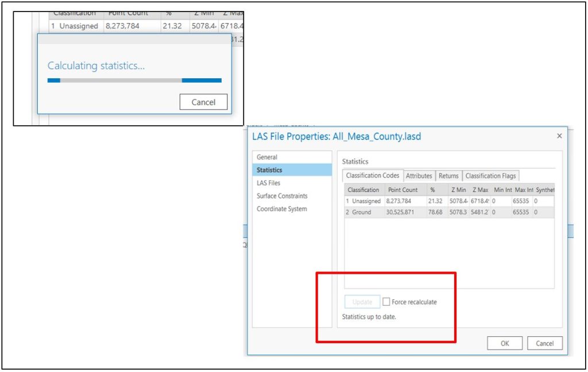
Task: Confirm with the OK button
Action: pyautogui.click(x=504, y=343)
